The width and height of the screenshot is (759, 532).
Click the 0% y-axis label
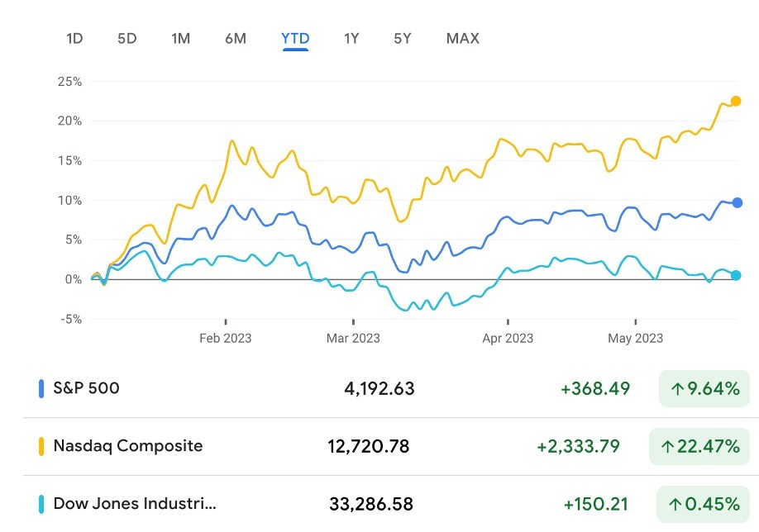click(x=73, y=279)
